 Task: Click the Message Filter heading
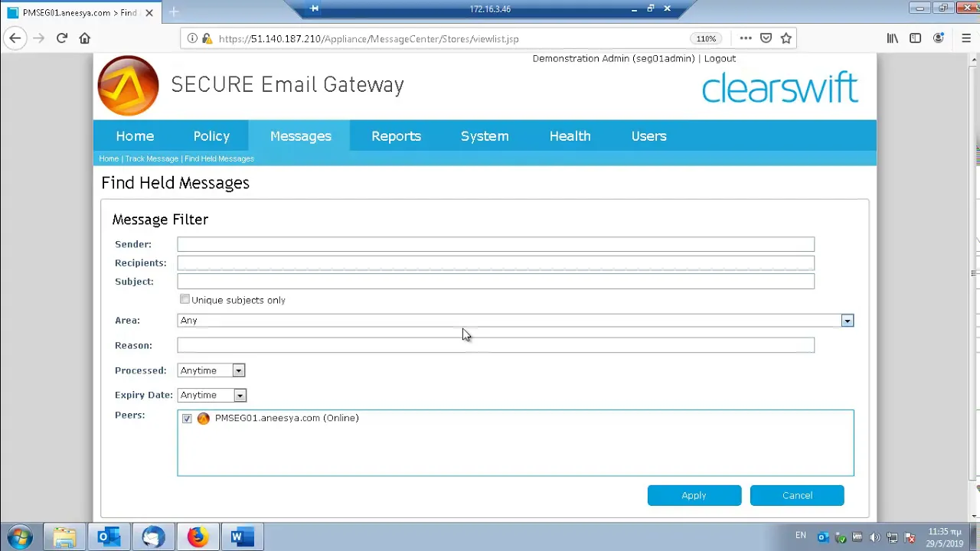coord(160,220)
